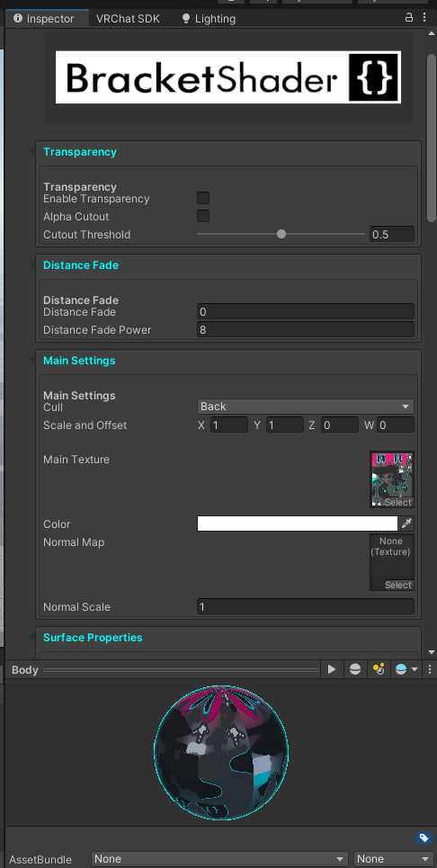Click the scrollbar up arrow

[432, 33]
